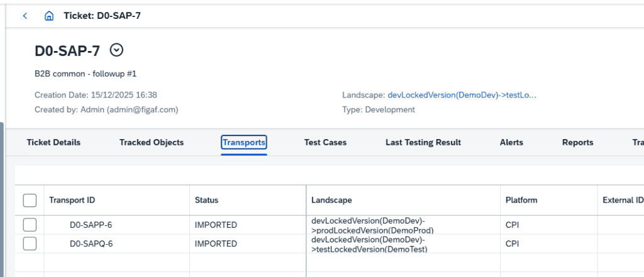Open the Test Cases tab
The height and width of the screenshot is (277, 644).
325,143
